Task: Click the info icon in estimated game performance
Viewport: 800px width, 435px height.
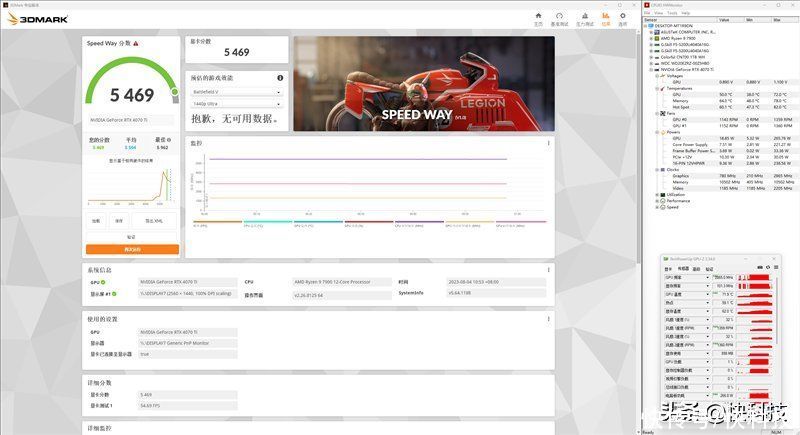Action: 280,78
